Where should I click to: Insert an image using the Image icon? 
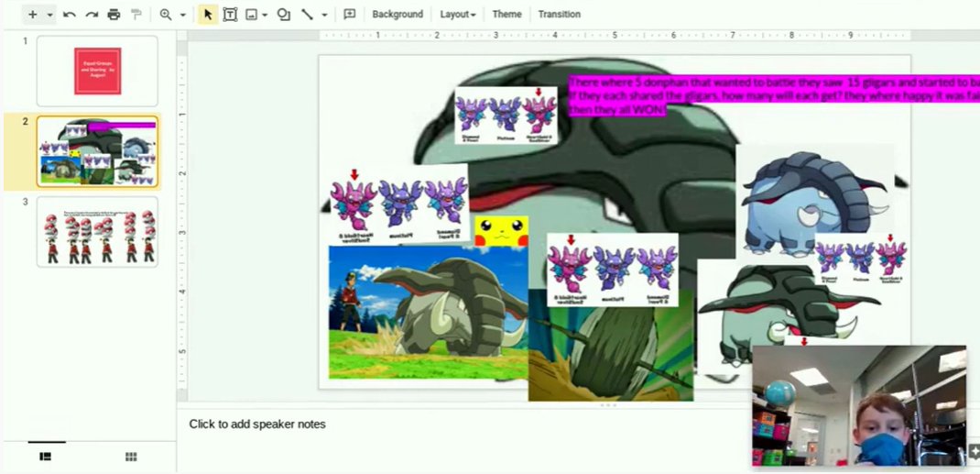point(252,15)
